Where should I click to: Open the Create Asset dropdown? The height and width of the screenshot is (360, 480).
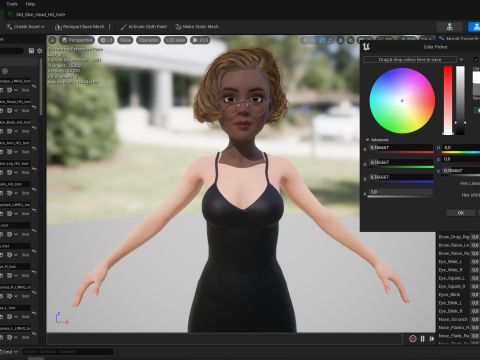(x=25, y=27)
